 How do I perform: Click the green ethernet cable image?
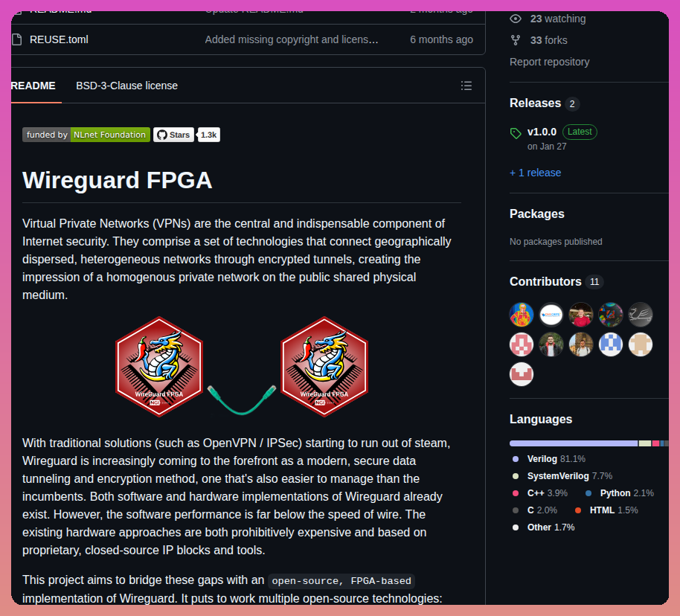pyautogui.click(x=242, y=400)
